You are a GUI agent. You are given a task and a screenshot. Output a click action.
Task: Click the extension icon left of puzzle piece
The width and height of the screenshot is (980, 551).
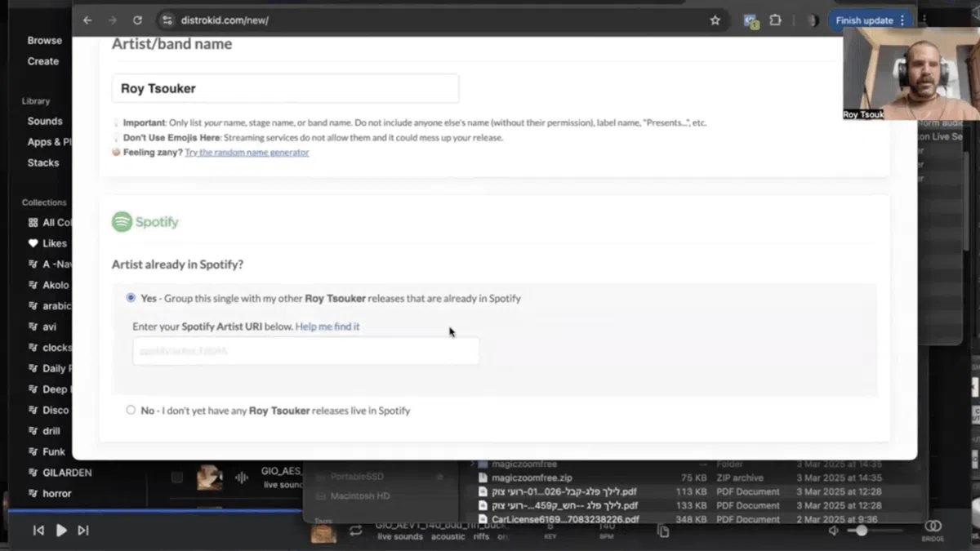point(751,20)
